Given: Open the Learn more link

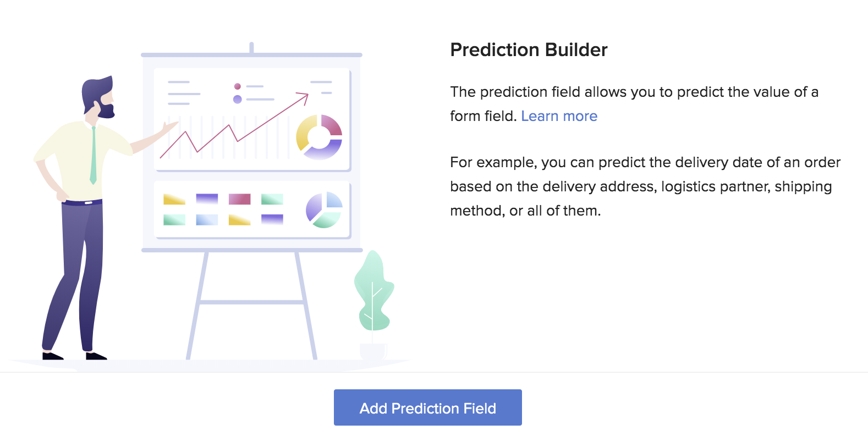Looking at the screenshot, I should coord(559,116).
